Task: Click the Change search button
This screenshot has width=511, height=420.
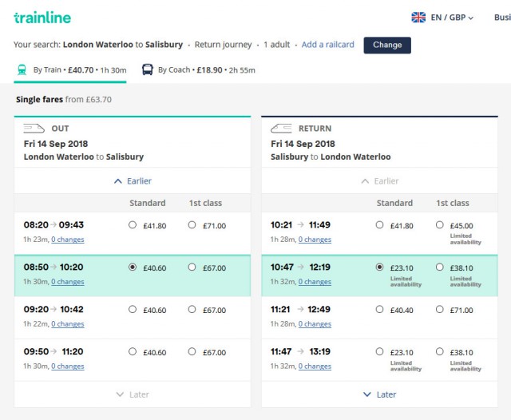Action: [387, 45]
